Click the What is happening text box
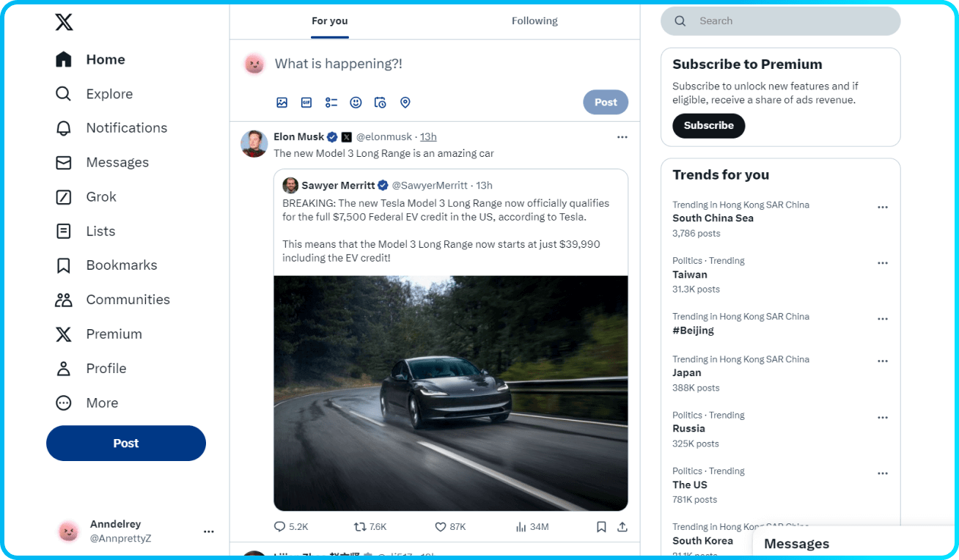 338,64
